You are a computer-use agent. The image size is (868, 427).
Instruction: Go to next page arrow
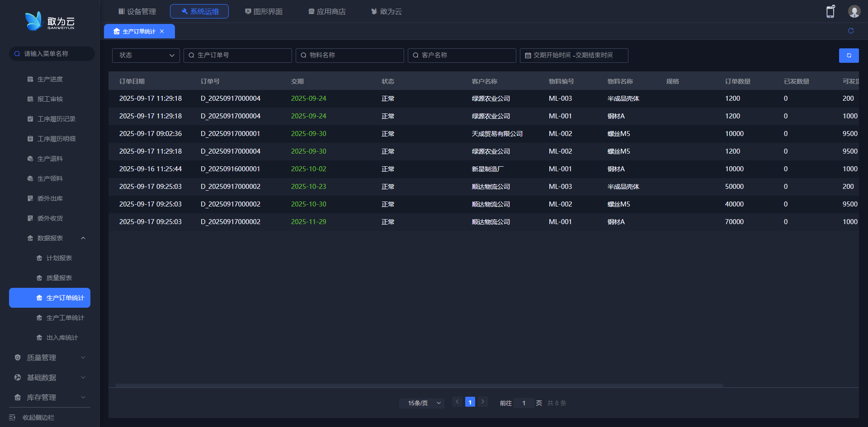coord(483,402)
